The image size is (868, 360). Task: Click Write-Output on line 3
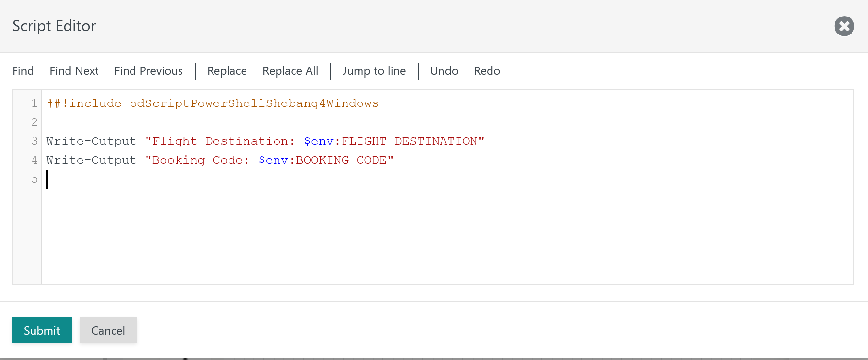(x=91, y=141)
